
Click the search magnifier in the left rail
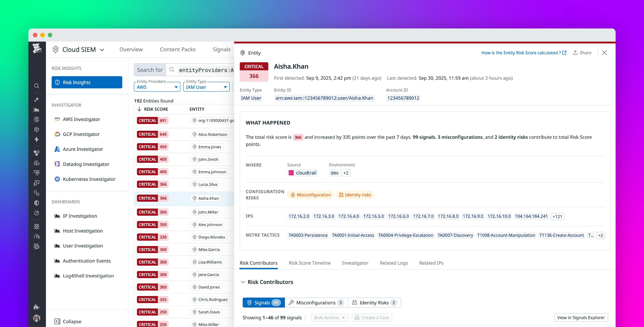pyautogui.click(x=36, y=86)
